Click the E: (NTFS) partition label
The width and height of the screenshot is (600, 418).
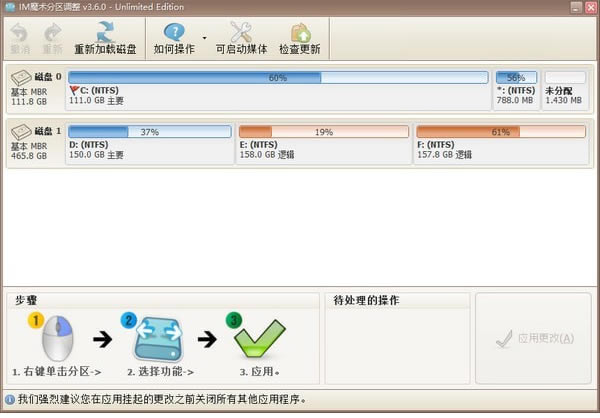259,145
